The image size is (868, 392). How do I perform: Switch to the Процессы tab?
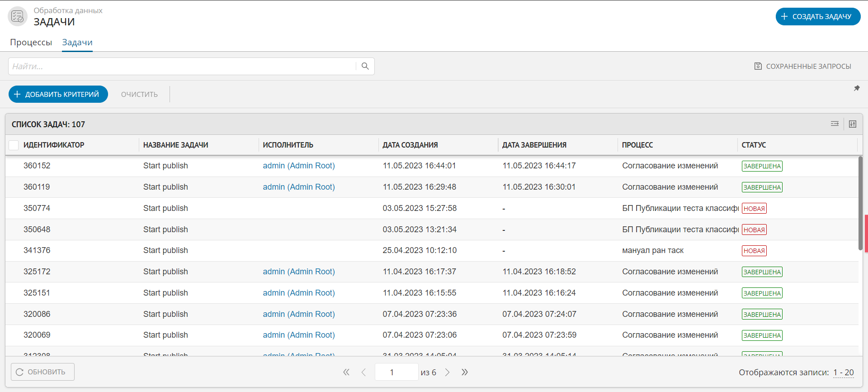click(x=31, y=42)
